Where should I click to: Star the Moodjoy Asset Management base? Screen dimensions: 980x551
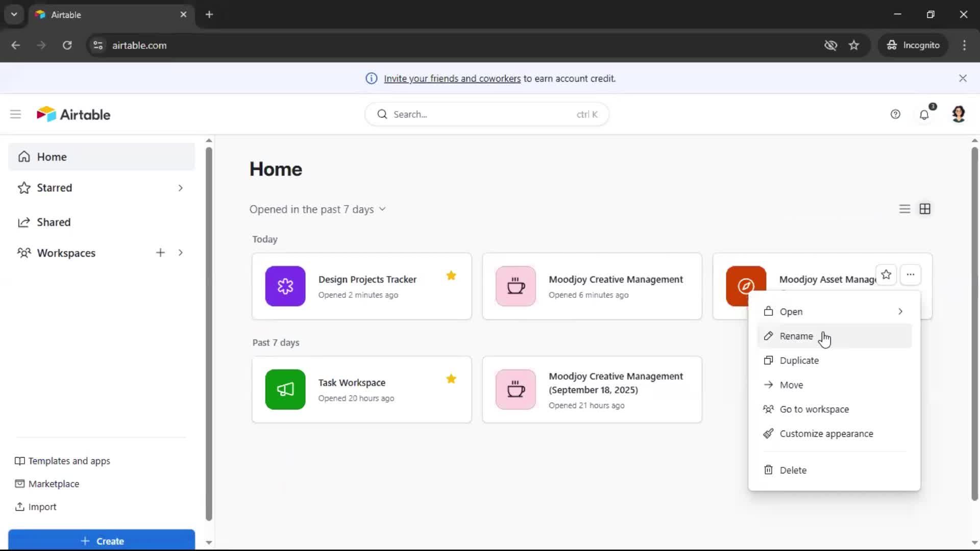(886, 275)
